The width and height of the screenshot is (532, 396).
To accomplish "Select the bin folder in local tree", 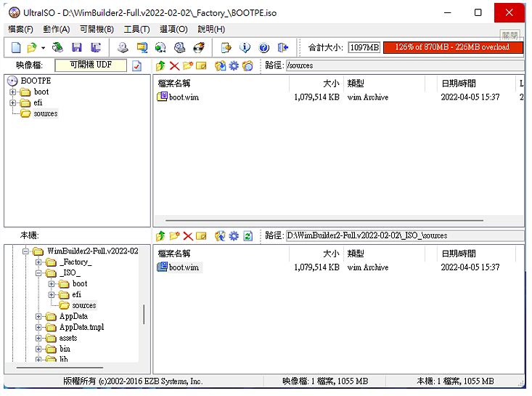I will tap(65, 349).
